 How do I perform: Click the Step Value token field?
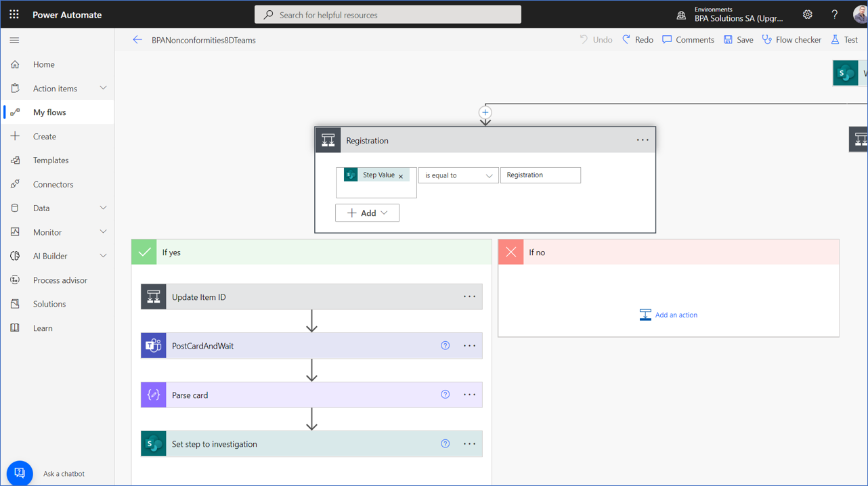coord(376,183)
